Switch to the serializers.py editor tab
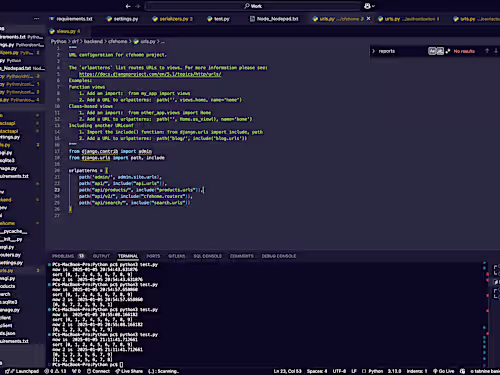Image resolution: width=500 pixels, height=375 pixels. point(173,19)
